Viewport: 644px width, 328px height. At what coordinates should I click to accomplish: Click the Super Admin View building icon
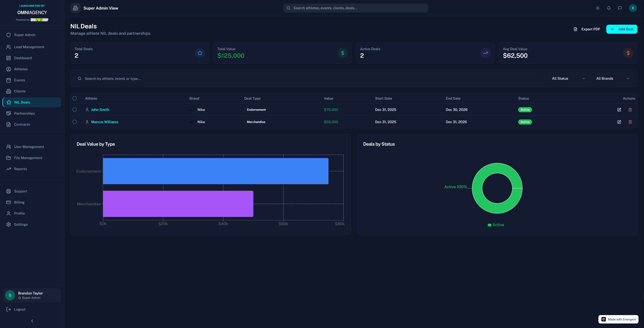pyautogui.click(x=75, y=8)
